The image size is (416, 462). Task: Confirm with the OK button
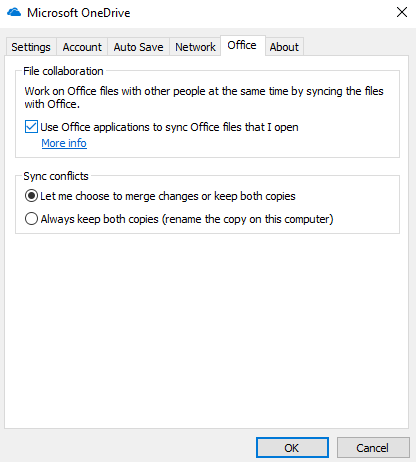pyautogui.click(x=292, y=448)
